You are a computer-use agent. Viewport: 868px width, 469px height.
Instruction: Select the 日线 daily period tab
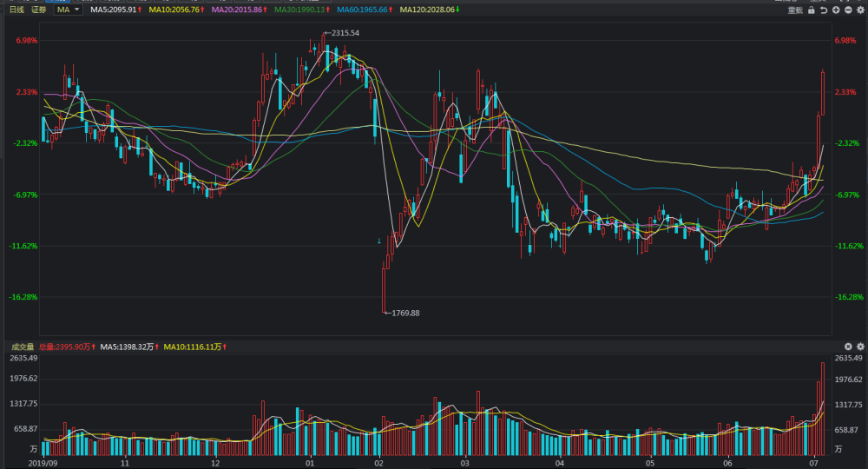click(x=16, y=10)
